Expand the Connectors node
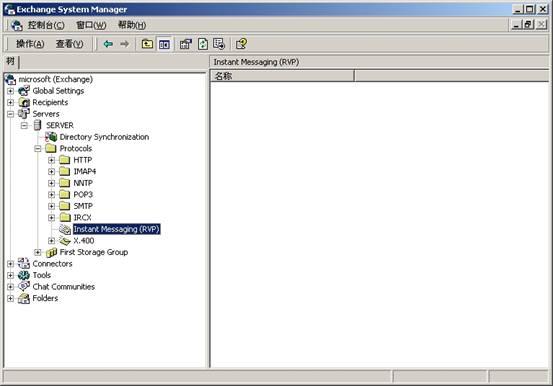Image resolution: width=553 pixels, height=386 pixels. pos(11,264)
